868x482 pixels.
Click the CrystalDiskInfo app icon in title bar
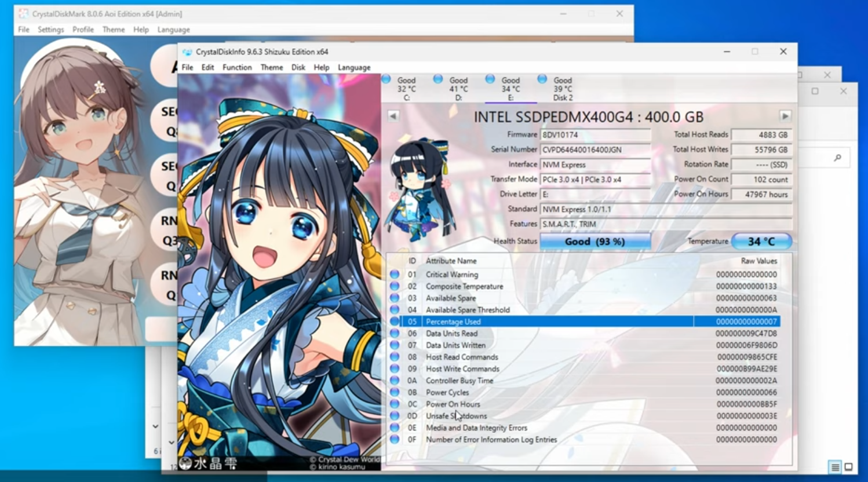[x=187, y=52]
